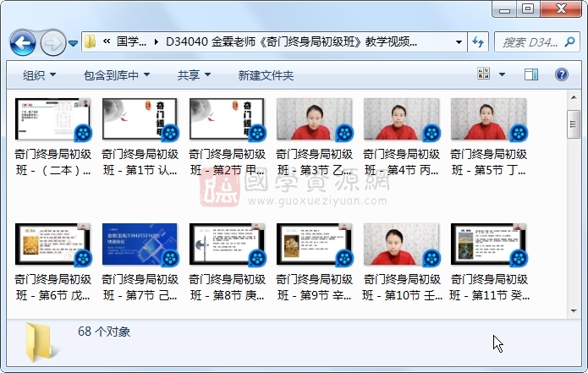
Task: Open the 组织 menu
Action: coord(39,75)
